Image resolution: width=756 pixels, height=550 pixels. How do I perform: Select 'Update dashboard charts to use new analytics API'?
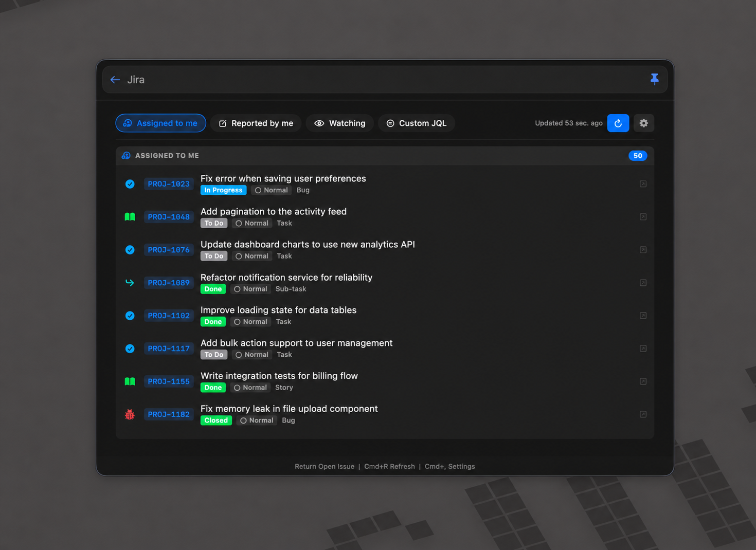[308, 244]
